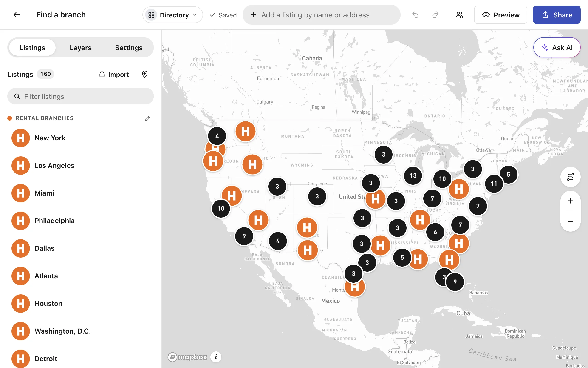Focus the Filter listings search field
This screenshot has height=368, width=588.
pyautogui.click(x=80, y=96)
